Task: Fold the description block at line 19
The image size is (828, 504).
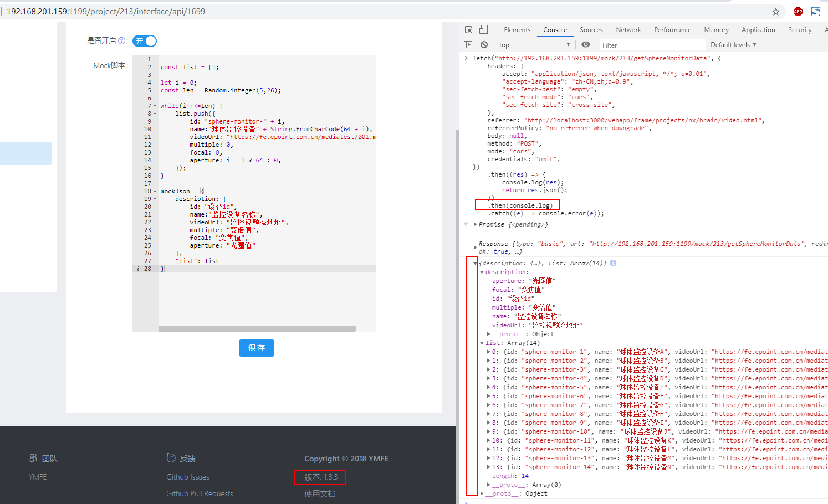Action: (155, 199)
